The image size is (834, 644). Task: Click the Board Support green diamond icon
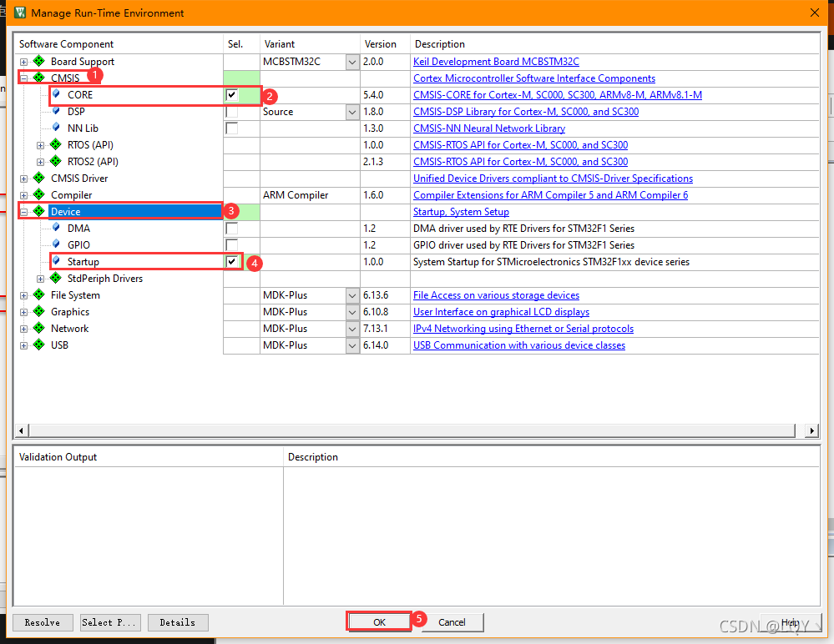click(x=39, y=61)
